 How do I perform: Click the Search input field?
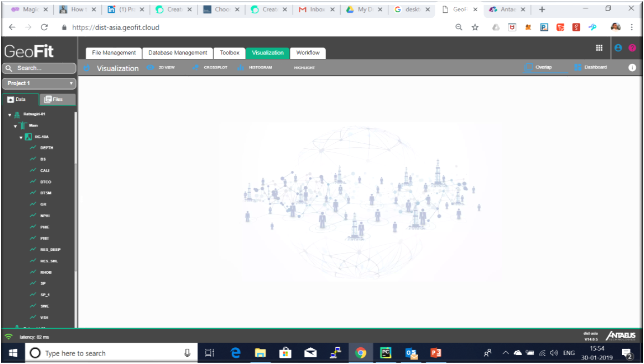39,68
